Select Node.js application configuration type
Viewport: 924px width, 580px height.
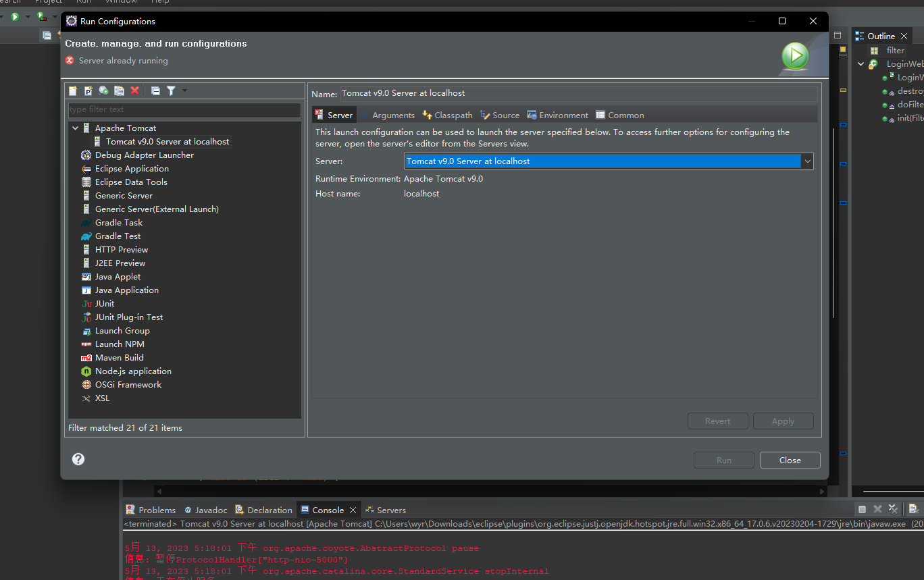(133, 371)
